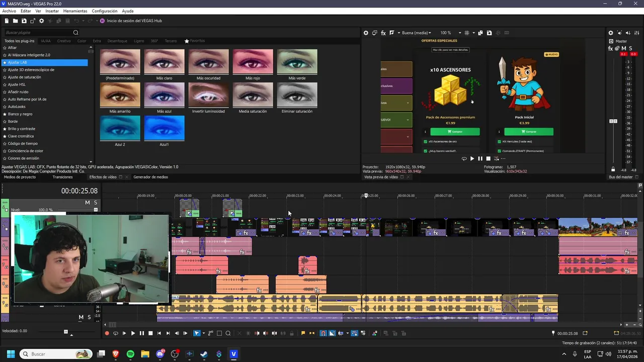Open Video Output FX icon in preview
Image resolution: width=644 pixels, height=362 pixels.
[x=383, y=33]
